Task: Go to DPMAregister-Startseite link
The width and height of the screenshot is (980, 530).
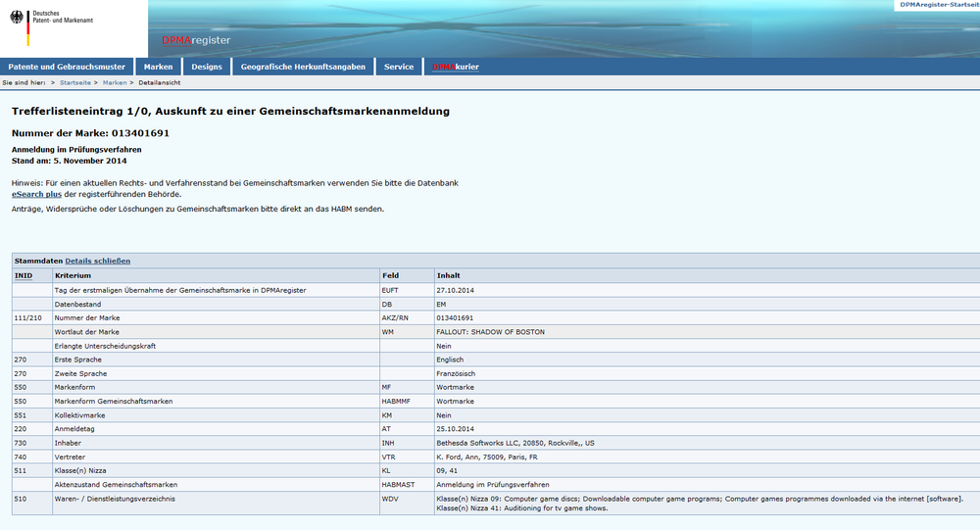Action: coord(940,5)
